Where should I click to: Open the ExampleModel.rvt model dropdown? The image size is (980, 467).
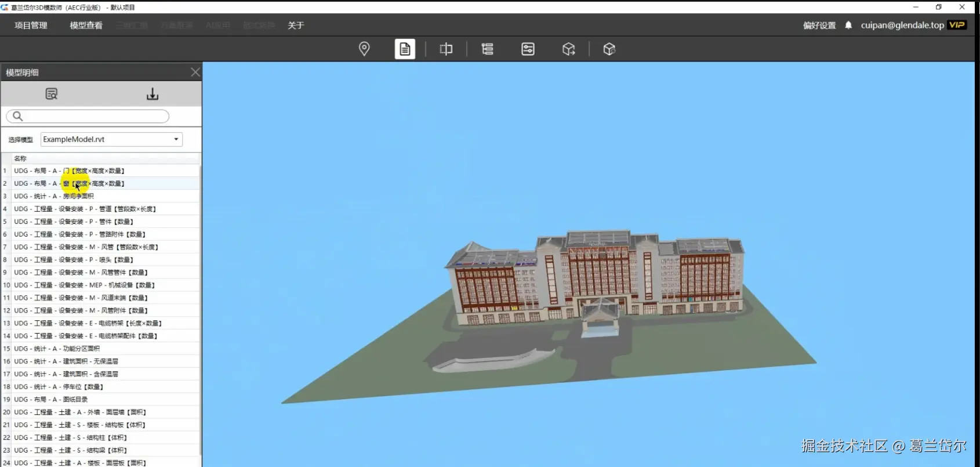111,139
